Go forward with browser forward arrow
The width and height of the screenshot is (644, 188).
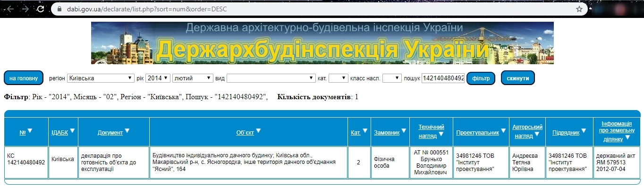click(x=25, y=9)
